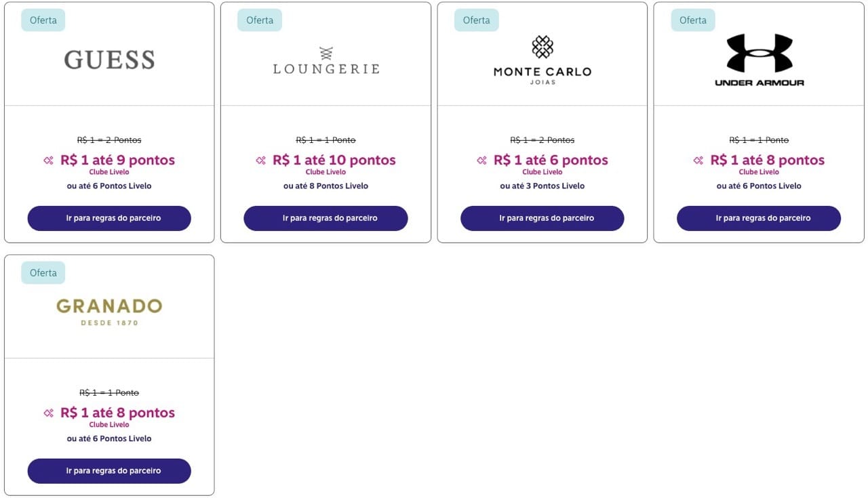Screen dimensions: 868x498
Task: Click diamond icon beside Monte Carlo 6 pontos
Action: point(481,161)
